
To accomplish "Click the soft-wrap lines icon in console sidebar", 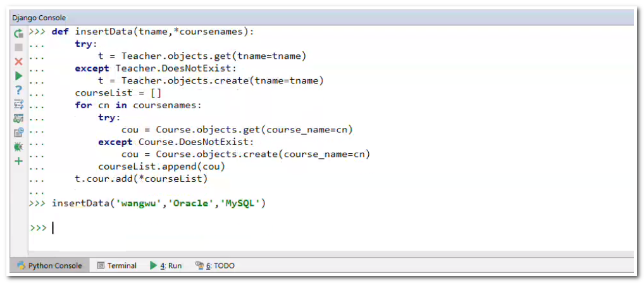I will click(x=18, y=104).
